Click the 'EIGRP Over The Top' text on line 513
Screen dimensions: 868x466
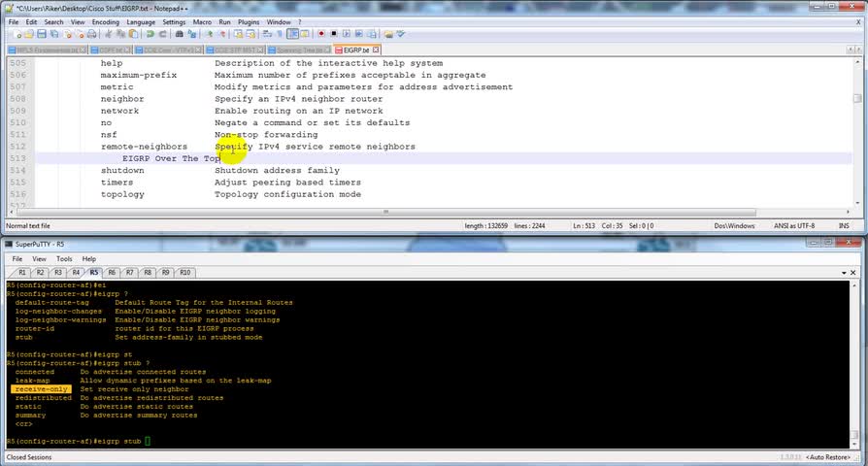(x=171, y=158)
